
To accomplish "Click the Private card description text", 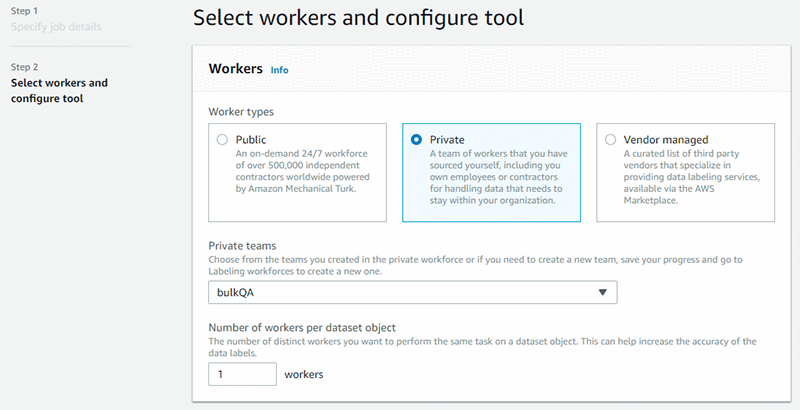I will (x=498, y=177).
